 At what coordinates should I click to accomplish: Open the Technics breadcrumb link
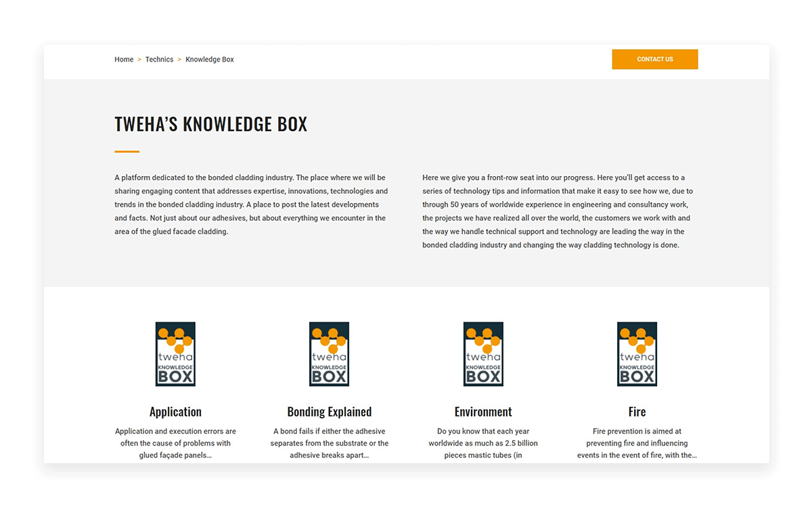[x=159, y=60]
